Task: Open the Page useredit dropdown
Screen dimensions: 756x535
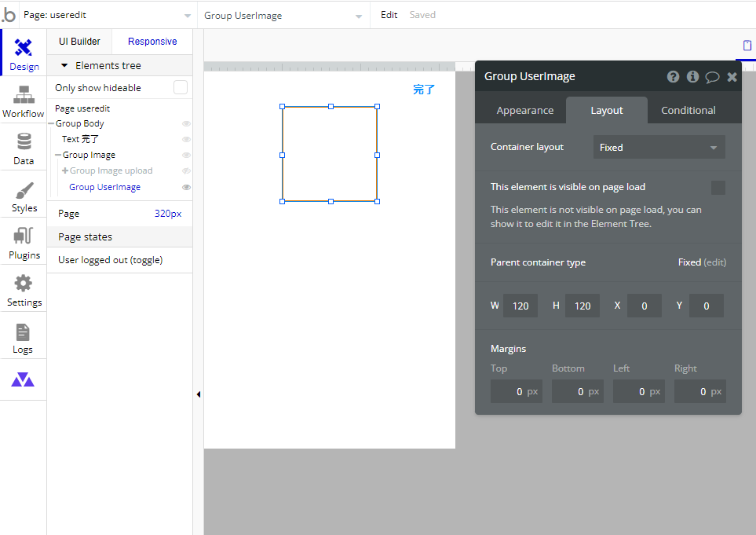Action: click(107, 15)
